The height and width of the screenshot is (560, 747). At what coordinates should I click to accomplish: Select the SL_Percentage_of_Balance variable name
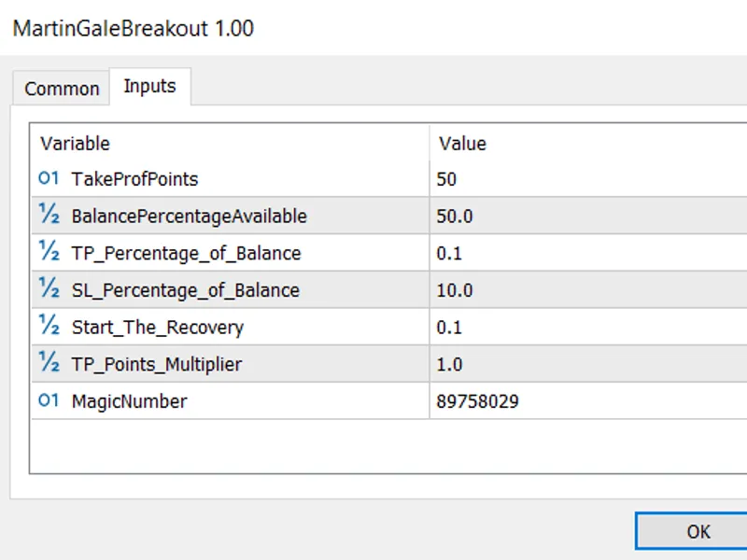pyautogui.click(x=186, y=290)
